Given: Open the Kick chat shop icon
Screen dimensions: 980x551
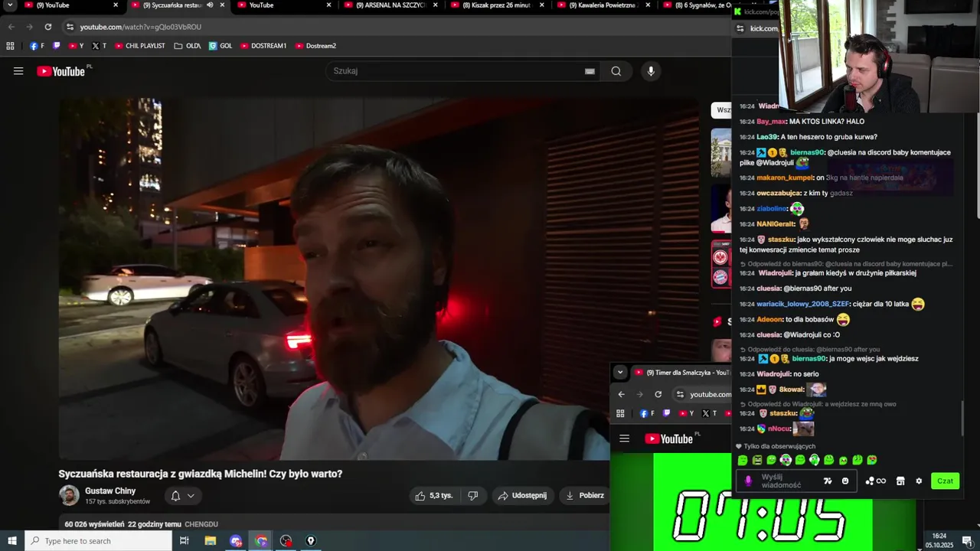Looking at the screenshot, I should tap(900, 481).
